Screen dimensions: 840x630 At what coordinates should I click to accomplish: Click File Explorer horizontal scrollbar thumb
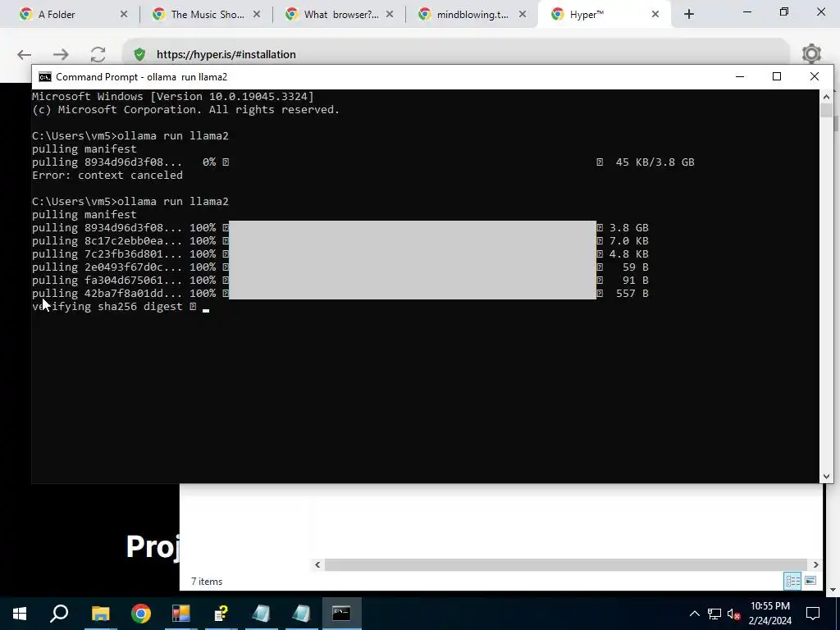pyautogui.click(x=566, y=564)
